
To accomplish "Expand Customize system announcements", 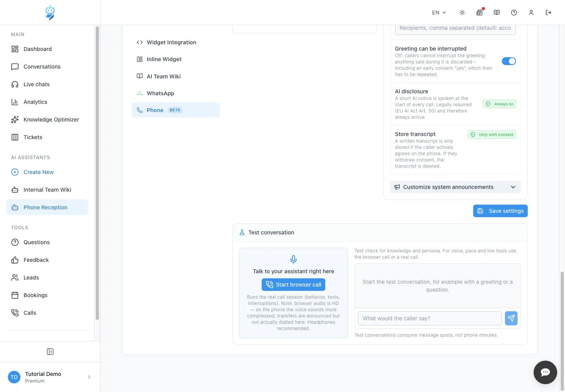I will pyautogui.click(x=456, y=187).
